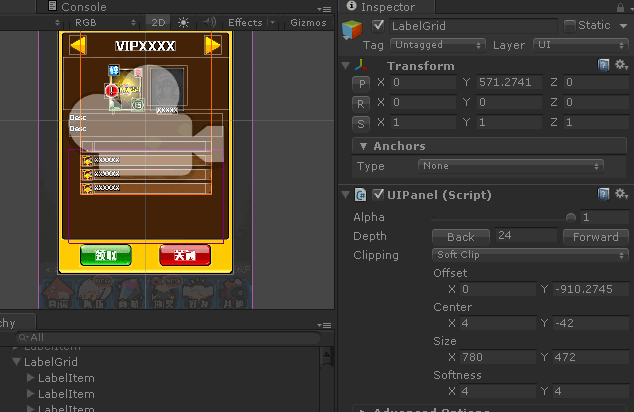This screenshot has height=412, width=634.
Task: Click Transform axis gizmo icon
Action: [x=361, y=65]
